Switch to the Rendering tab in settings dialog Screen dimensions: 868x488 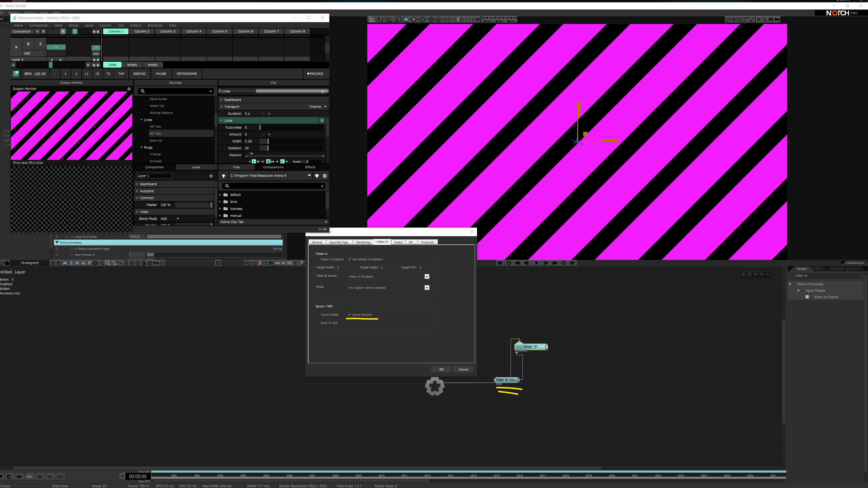tap(363, 242)
